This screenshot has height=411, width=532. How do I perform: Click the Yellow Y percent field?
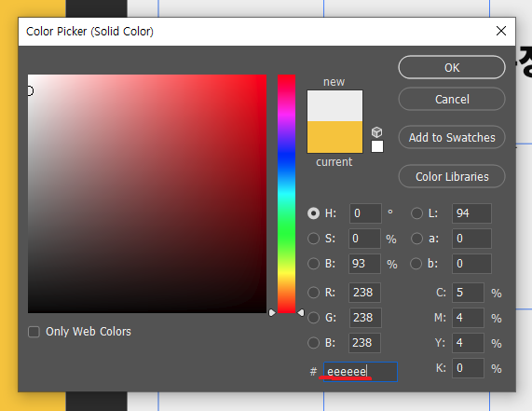click(468, 342)
